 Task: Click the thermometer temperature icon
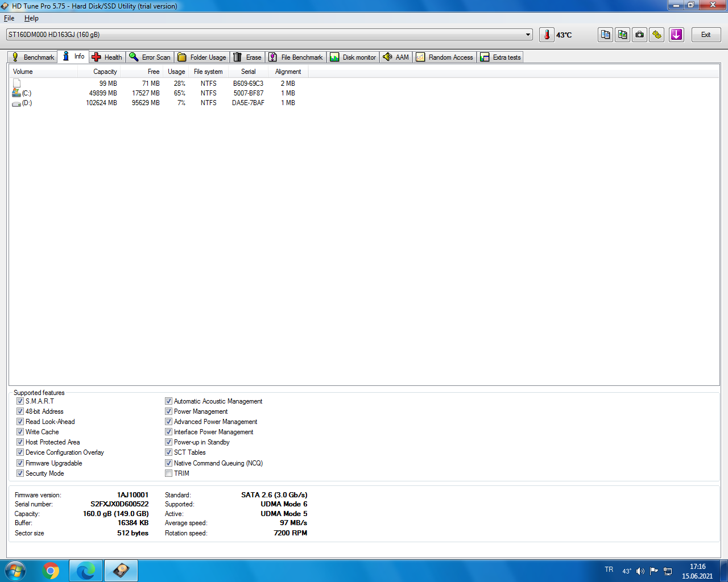point(547,35)
